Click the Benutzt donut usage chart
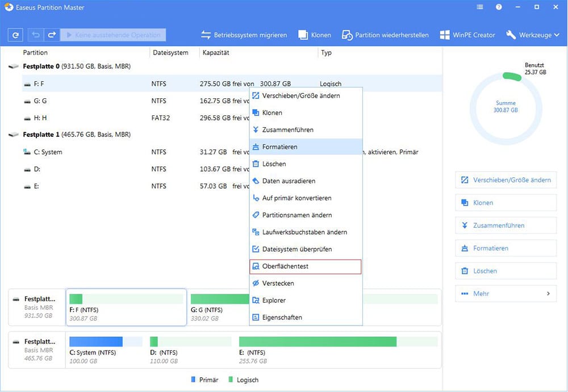The width and height of the screenshot is (568, 392). click(x=506, y=109)
